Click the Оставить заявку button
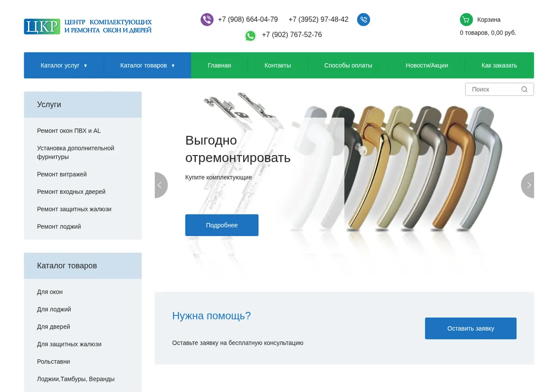This screenshot has height=392, width=558. [x=471, y=328]
